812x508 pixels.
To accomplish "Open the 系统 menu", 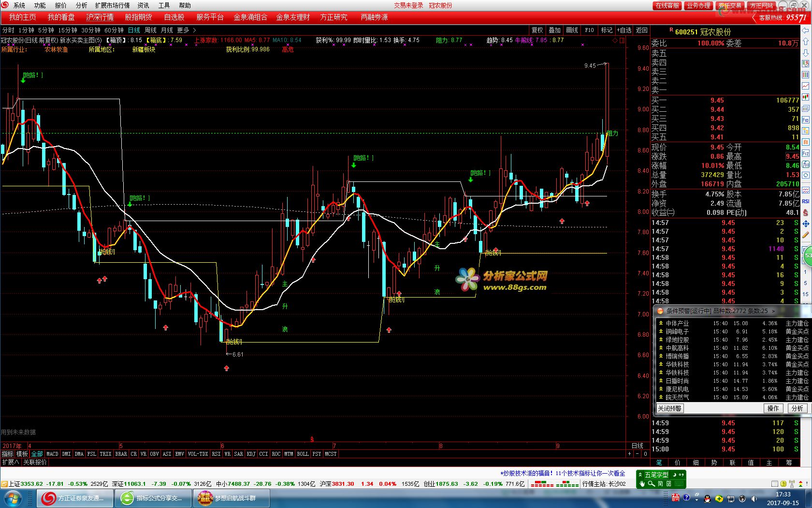I will pyautogui.click(x=19, y=5).
